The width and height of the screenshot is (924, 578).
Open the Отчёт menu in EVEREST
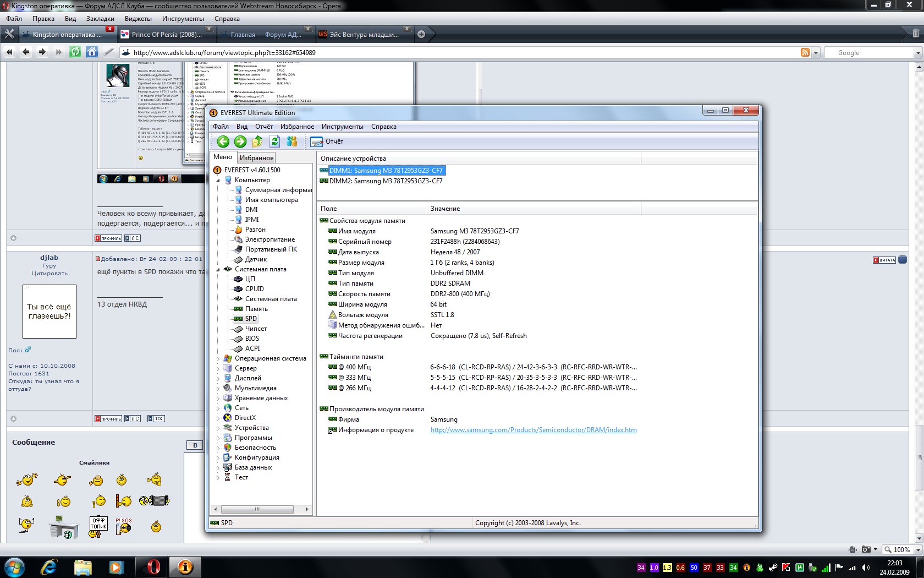point(264,127)
